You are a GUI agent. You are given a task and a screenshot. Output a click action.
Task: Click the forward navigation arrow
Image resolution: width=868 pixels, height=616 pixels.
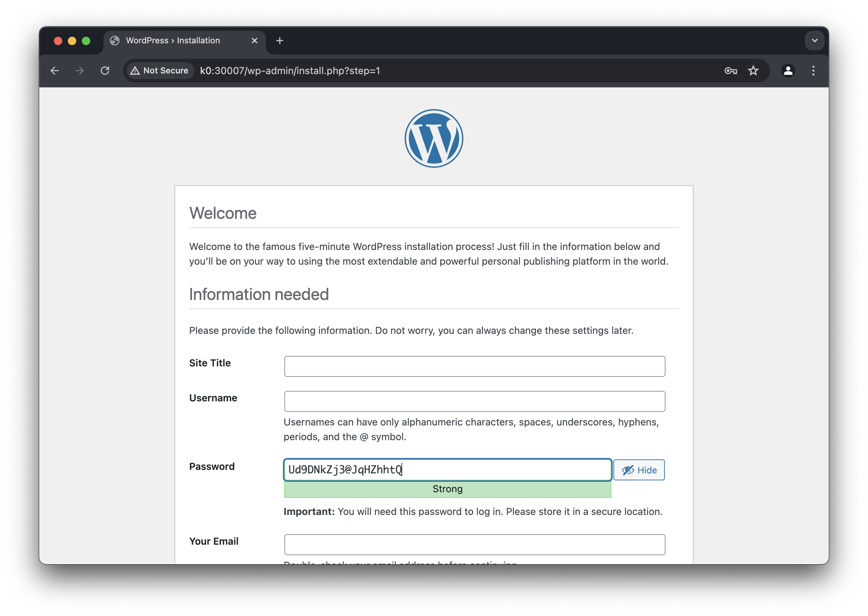80,71
